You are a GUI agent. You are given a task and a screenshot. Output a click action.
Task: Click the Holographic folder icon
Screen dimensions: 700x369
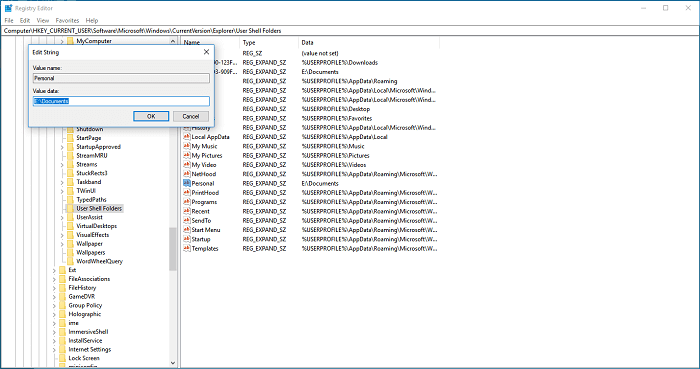point(62,314)
